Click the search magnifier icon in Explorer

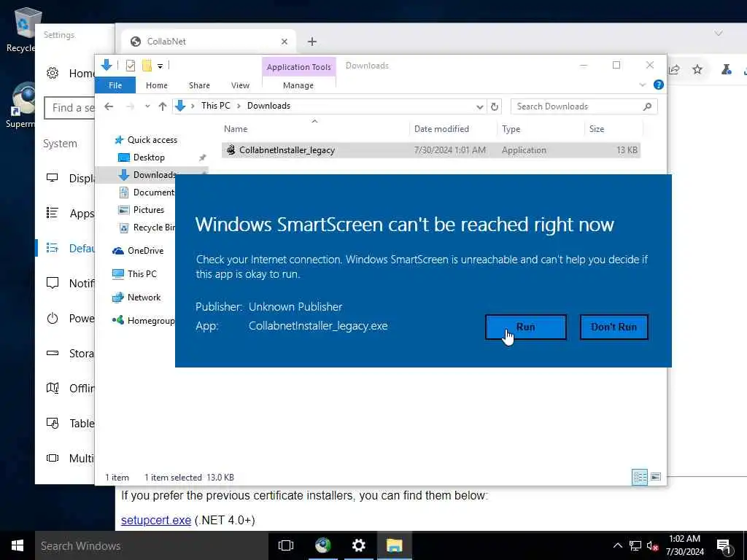(x=647, y=106)
